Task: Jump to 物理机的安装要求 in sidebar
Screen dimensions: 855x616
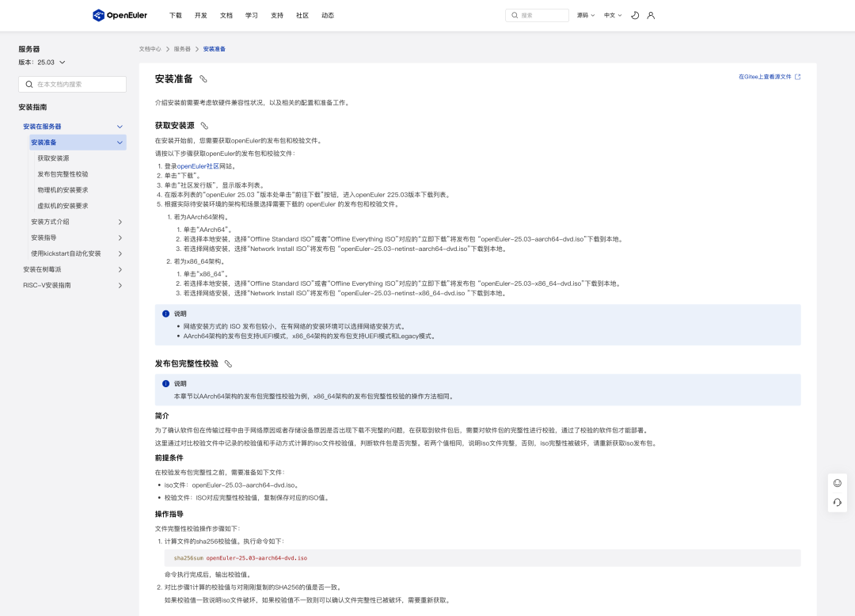Action: click(x=63, y=190)
